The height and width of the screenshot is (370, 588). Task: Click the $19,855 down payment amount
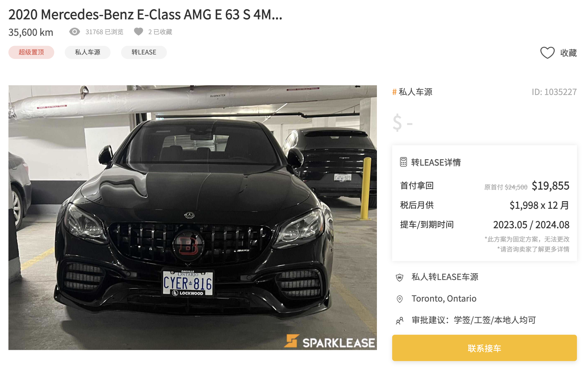(x=550, y=186)
